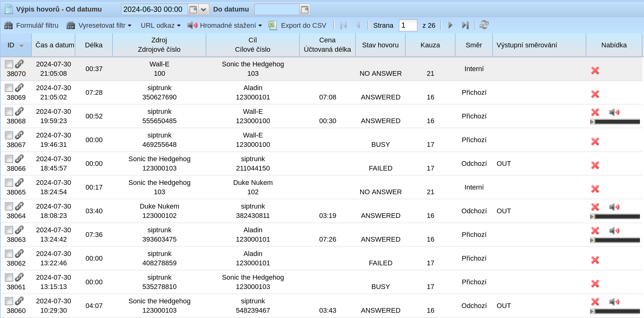644x318 pixels.
Task: Select checkbox for call 38069
Action: tap(9, 88)
